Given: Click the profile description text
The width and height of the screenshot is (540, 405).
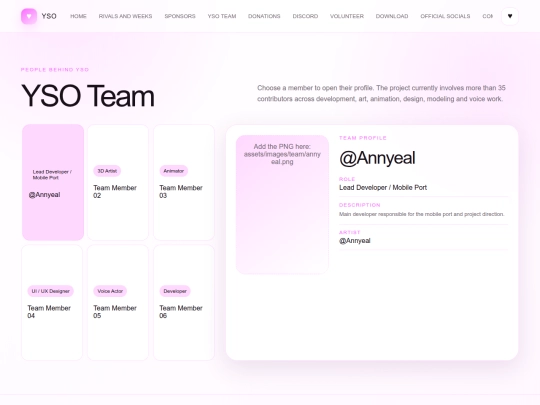Looking at the screenshot, I should [x=422, y=214].
